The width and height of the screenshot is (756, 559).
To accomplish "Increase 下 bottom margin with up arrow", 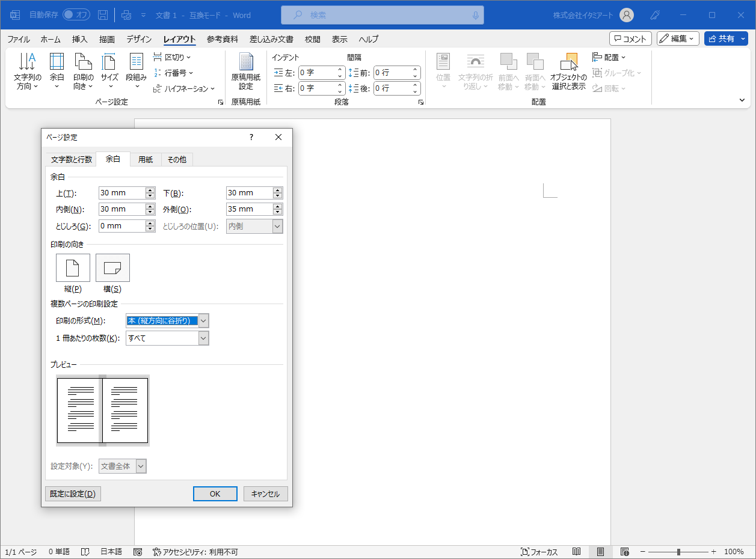I will click(277, 190).
